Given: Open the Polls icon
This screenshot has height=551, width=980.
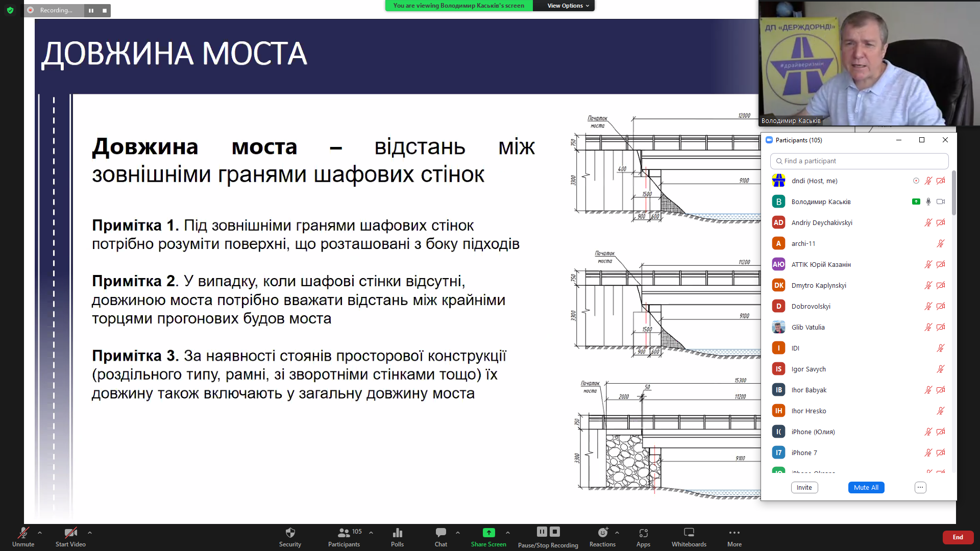Looking at the screenshot, I should (397, 533).
